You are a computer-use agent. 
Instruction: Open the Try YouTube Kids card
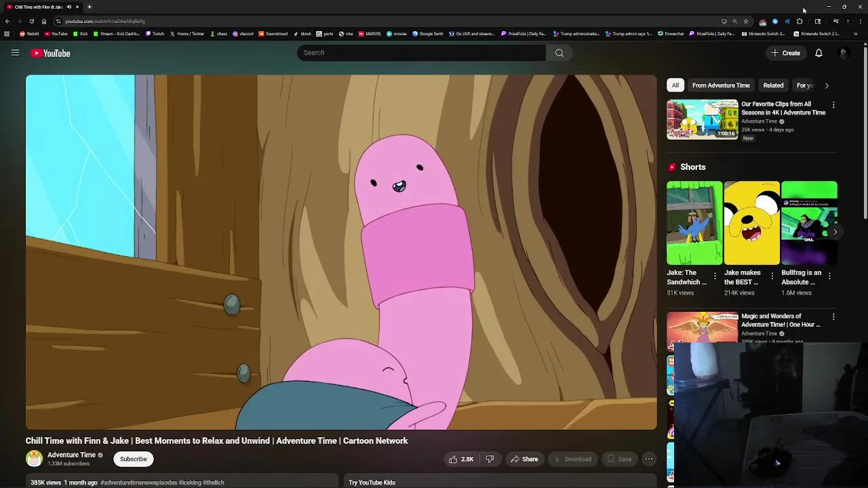coord(499,481)
